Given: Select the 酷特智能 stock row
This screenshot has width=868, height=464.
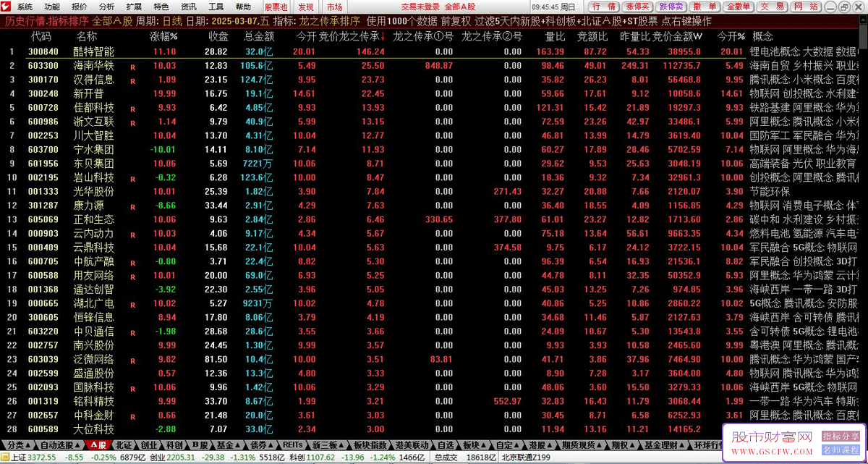Looking at the screenshot, I should point(434,52).
